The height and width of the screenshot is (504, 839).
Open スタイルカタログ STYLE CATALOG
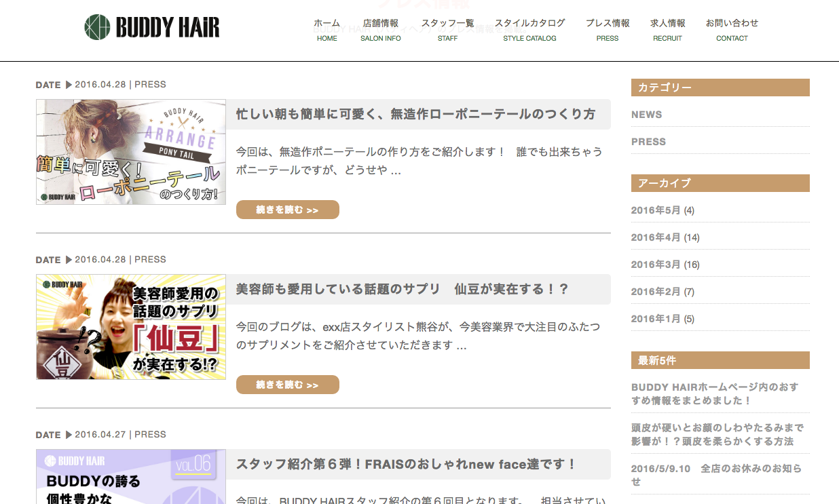tap(529, 30)
